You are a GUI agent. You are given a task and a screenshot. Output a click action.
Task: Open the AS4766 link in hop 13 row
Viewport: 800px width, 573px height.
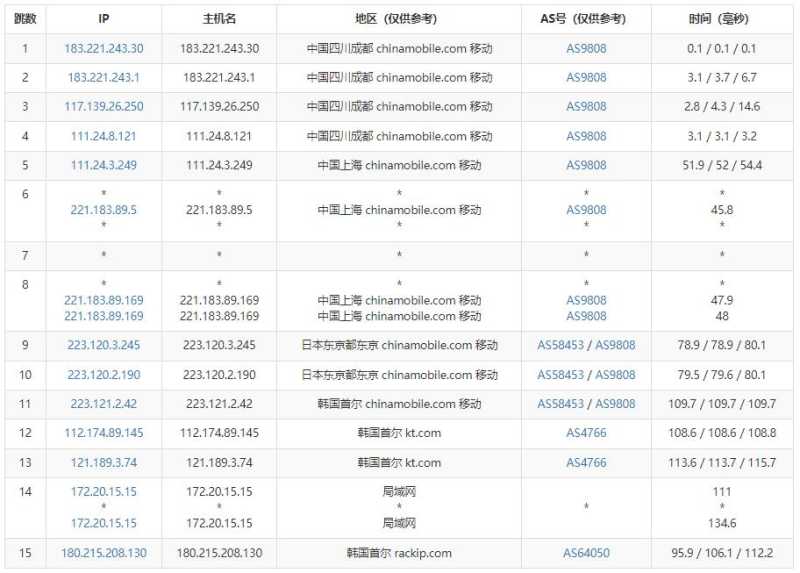[x=586, y=462]
